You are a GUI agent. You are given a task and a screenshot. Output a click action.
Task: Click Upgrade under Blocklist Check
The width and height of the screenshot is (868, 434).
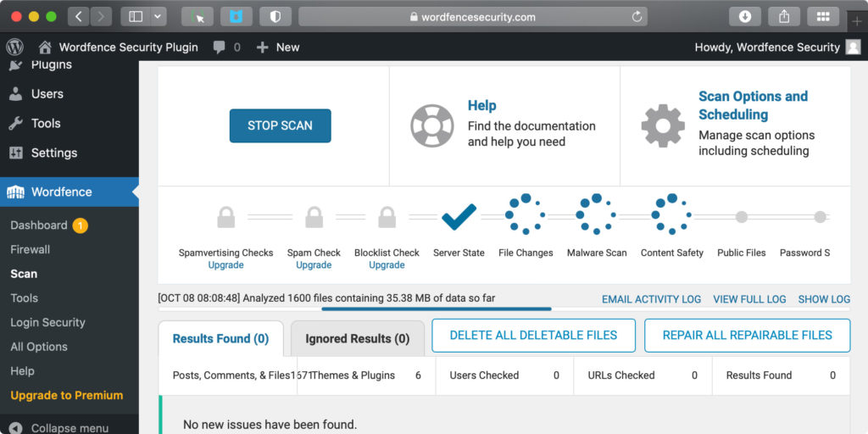[x=387, y=265]
